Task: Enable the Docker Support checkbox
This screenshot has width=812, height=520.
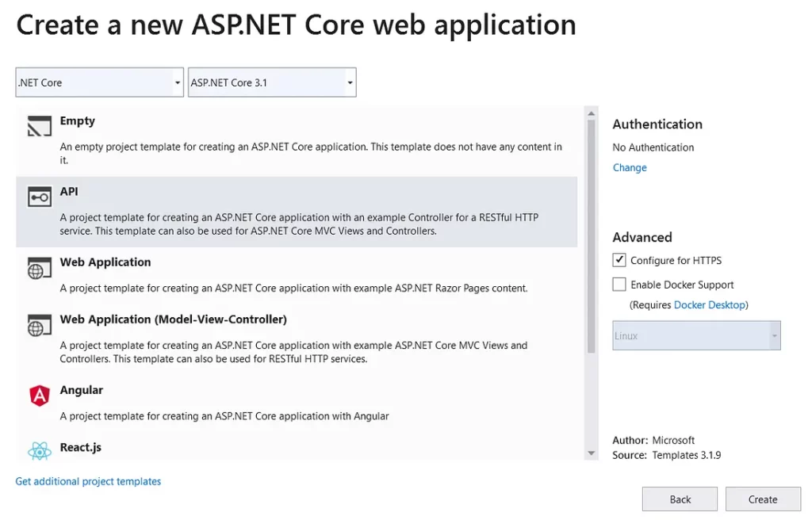Action: (x=619, y=285)
